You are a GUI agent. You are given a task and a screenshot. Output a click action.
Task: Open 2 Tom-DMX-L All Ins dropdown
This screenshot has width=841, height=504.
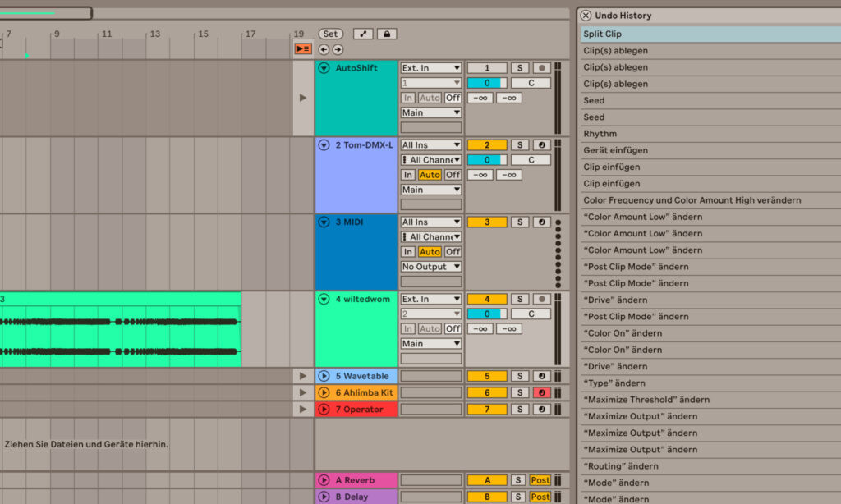click(431, 145)
